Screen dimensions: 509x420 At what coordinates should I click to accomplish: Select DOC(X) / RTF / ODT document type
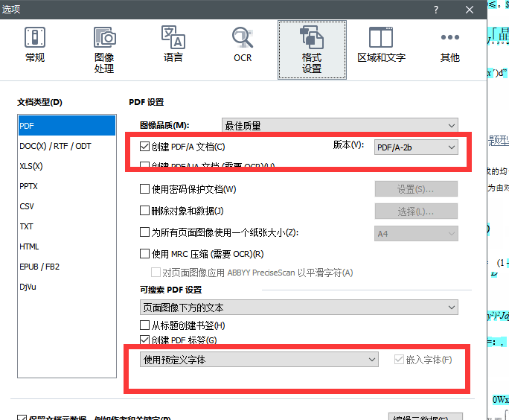(x=67, y=146)
